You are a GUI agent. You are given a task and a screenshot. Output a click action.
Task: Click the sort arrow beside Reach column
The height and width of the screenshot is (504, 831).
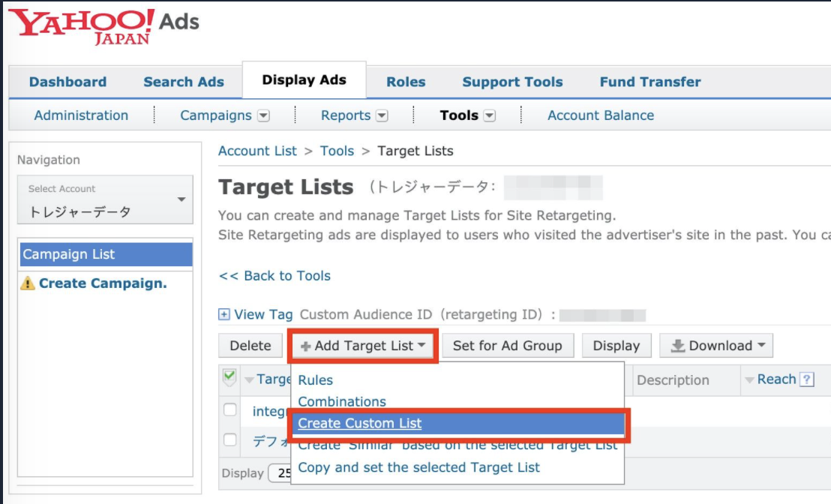pos(749,380)
